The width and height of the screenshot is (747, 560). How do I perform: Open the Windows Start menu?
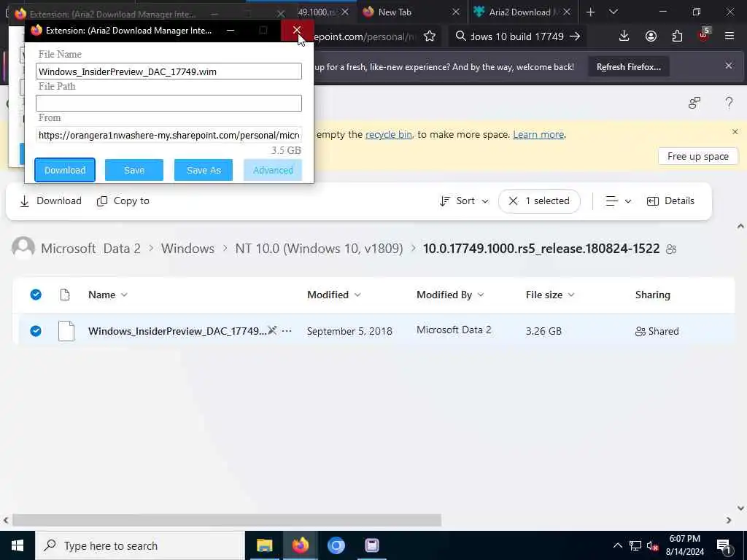18,545
